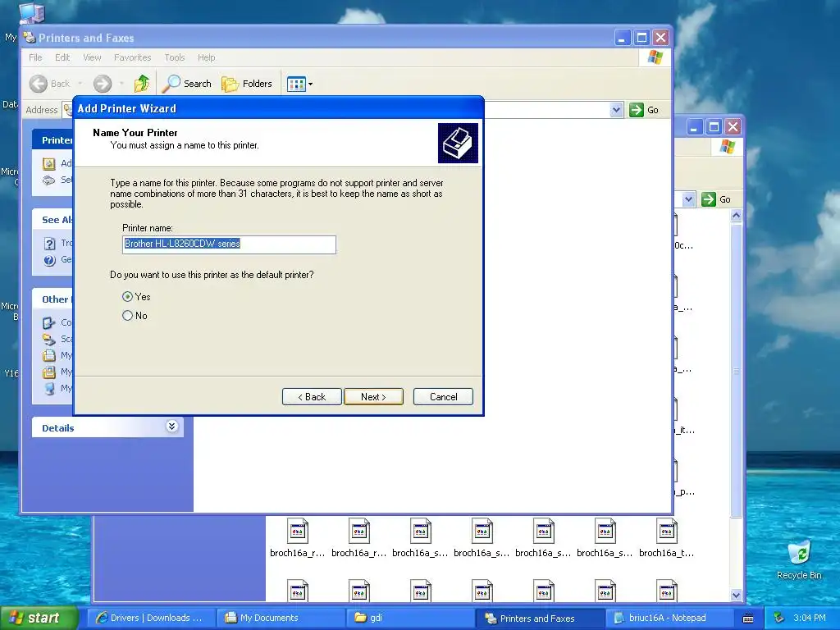Open address dropdown in the background window

point(688,199)
